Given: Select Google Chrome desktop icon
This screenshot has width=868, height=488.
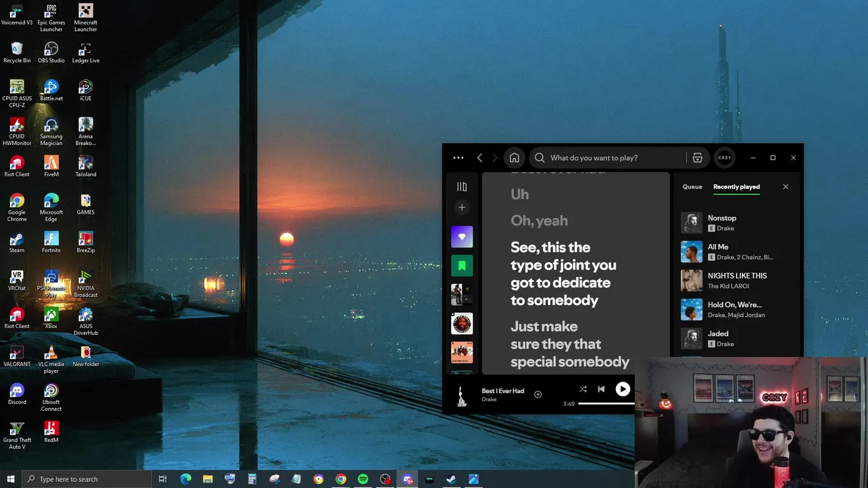Looking at the screenshot, I should pos(17,207).
